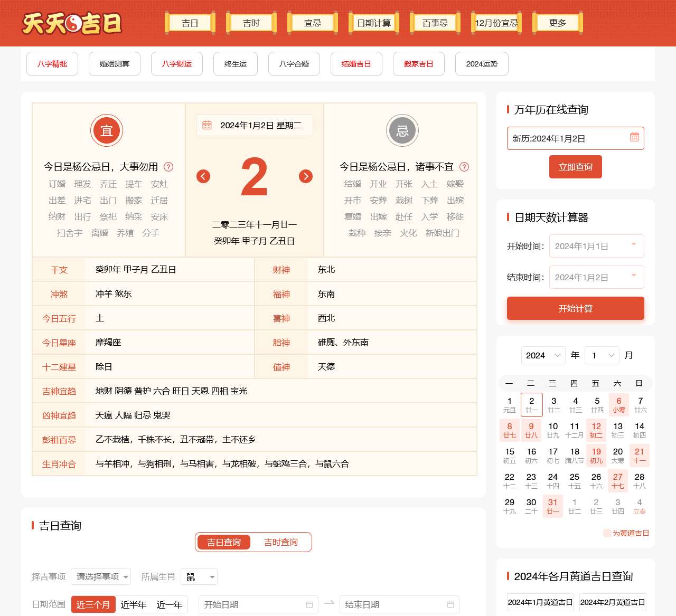Select the 近一年 date range option
676x616 pixels.
(x=170, y=604)
